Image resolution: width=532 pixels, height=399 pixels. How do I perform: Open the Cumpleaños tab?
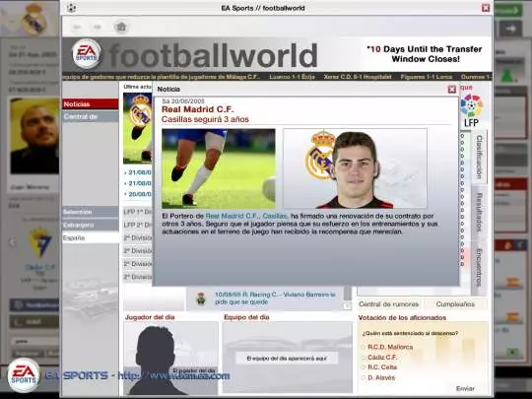click(455, 304)
